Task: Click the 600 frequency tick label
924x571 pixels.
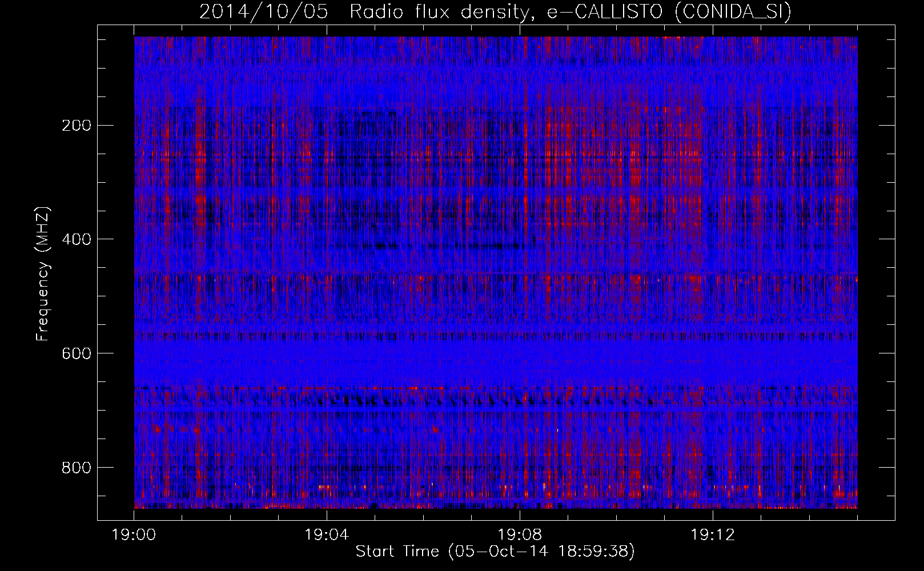Action: [77, 353]
